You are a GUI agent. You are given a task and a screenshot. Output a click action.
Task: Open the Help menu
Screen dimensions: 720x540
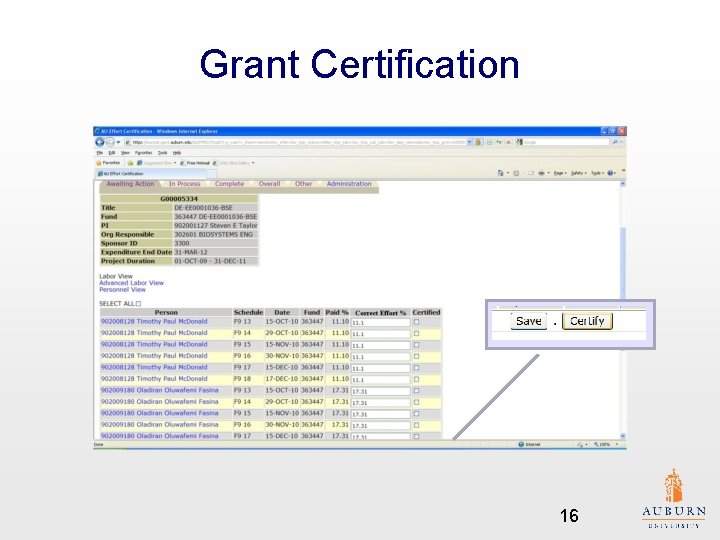tap(177, 153)
